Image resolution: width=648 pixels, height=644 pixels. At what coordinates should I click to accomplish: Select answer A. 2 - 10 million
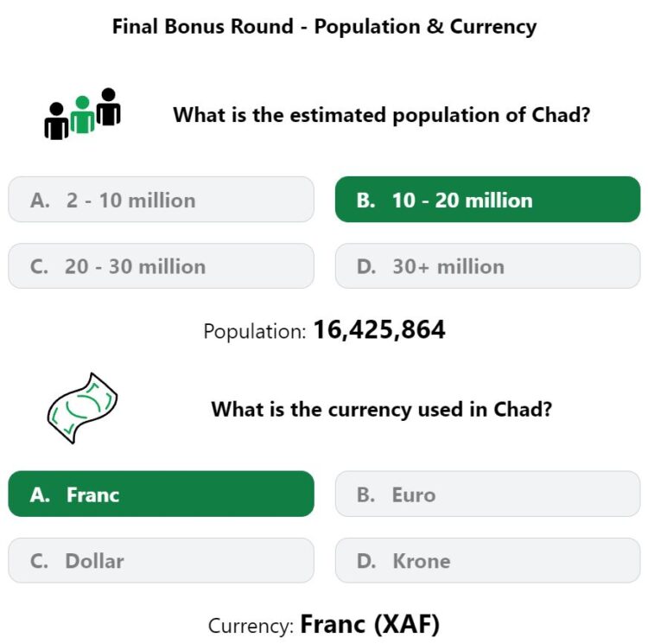(162, 200)
